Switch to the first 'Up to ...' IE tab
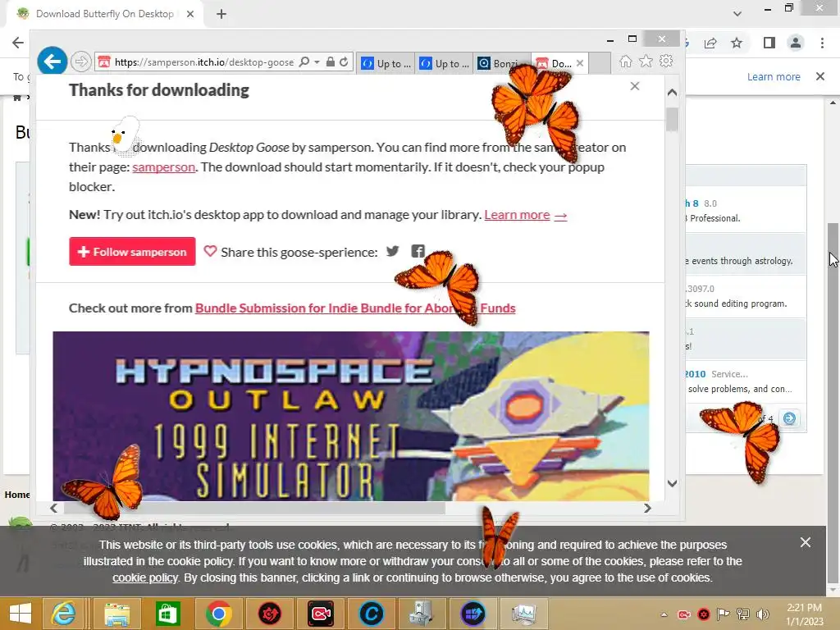Screen dimensions: 840x630 pos(386,63)
